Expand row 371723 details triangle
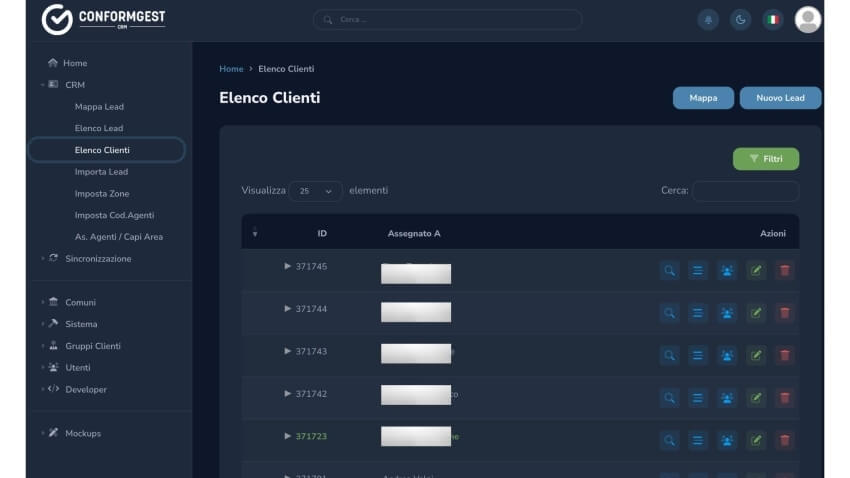The image size is (850, 478). click(287, 436)
